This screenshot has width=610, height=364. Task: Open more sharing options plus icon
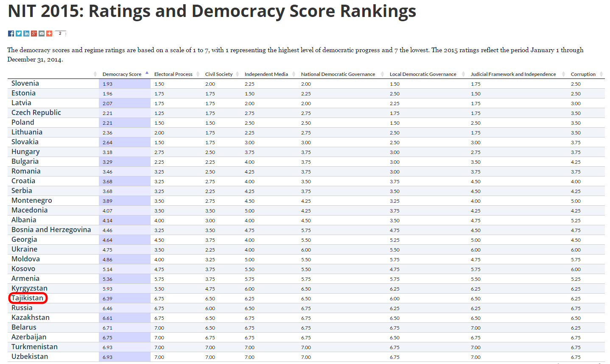click(x=49, y=34)
